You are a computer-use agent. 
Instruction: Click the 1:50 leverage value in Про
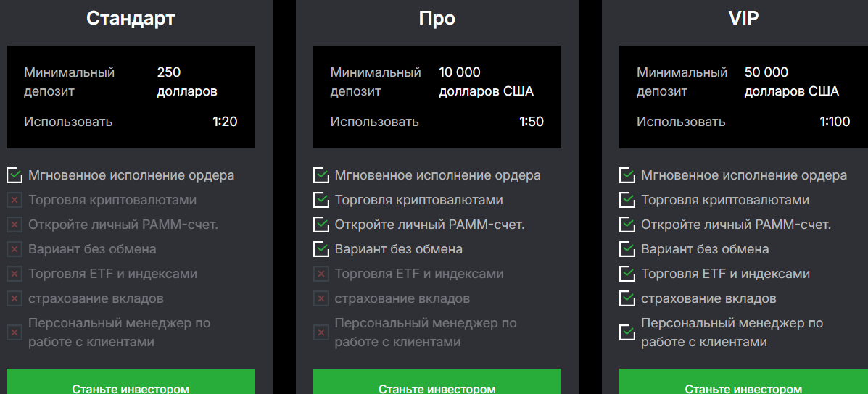pyautogui.click(x=532, y=122)
